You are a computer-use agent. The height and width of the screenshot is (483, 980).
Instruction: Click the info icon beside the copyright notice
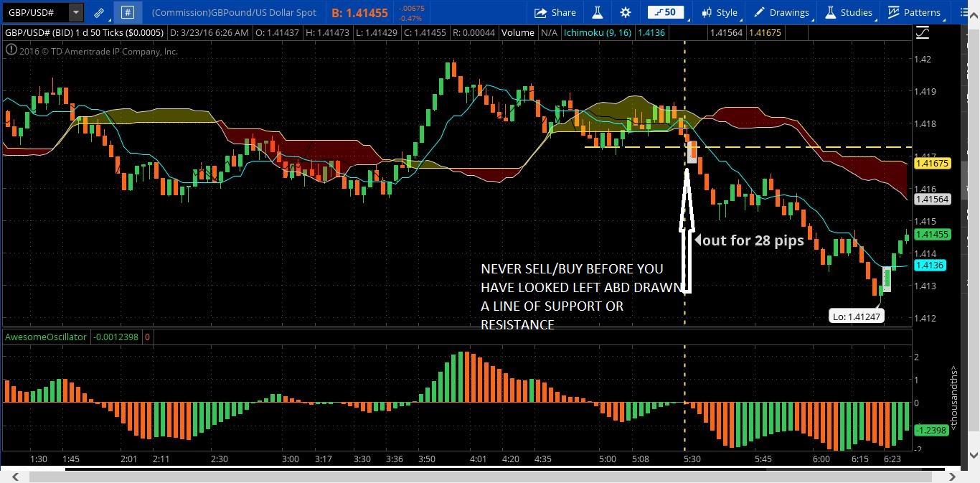tap(11, 50)
